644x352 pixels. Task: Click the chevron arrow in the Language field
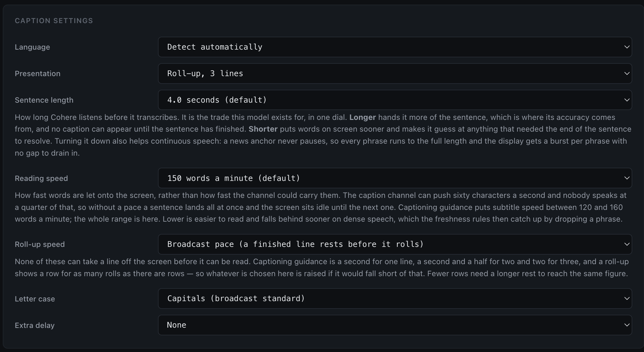point(627,47)
